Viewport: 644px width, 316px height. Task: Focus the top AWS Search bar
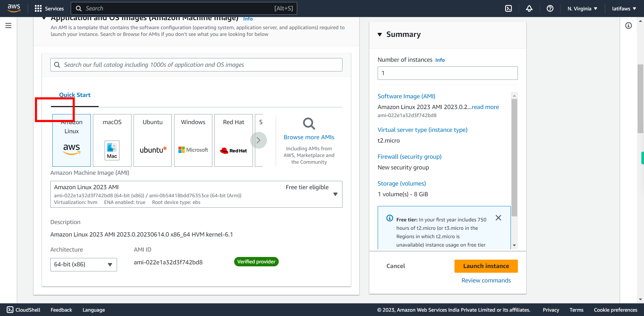pos(184,8)
